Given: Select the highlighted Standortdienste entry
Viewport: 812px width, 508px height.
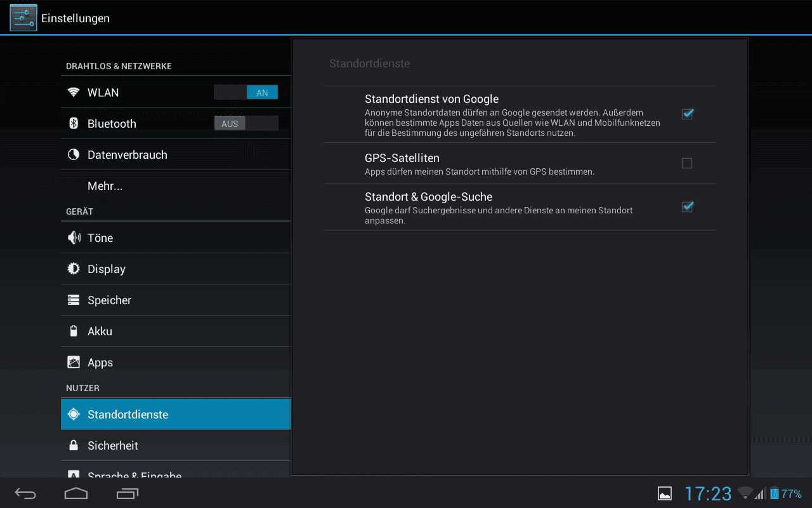Looking at the screenshot, I should coord(176,414).
